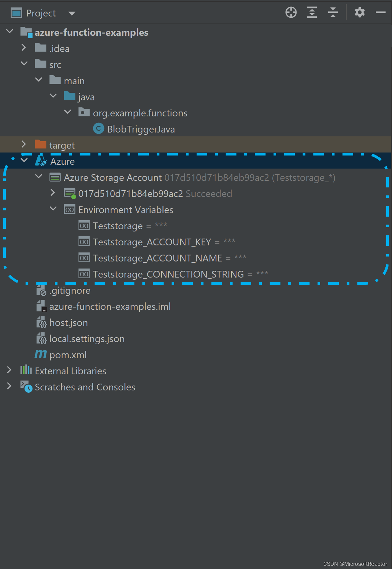Select the org.example.functions package label
Image resolution: width=392 pixels, height=569 pixels.
point(140,113)
